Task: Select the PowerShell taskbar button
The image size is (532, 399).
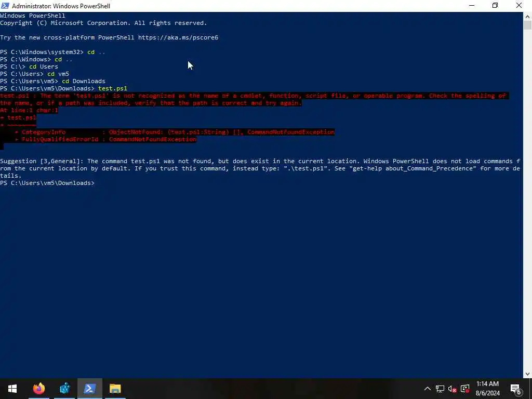Action: (89, 389)
